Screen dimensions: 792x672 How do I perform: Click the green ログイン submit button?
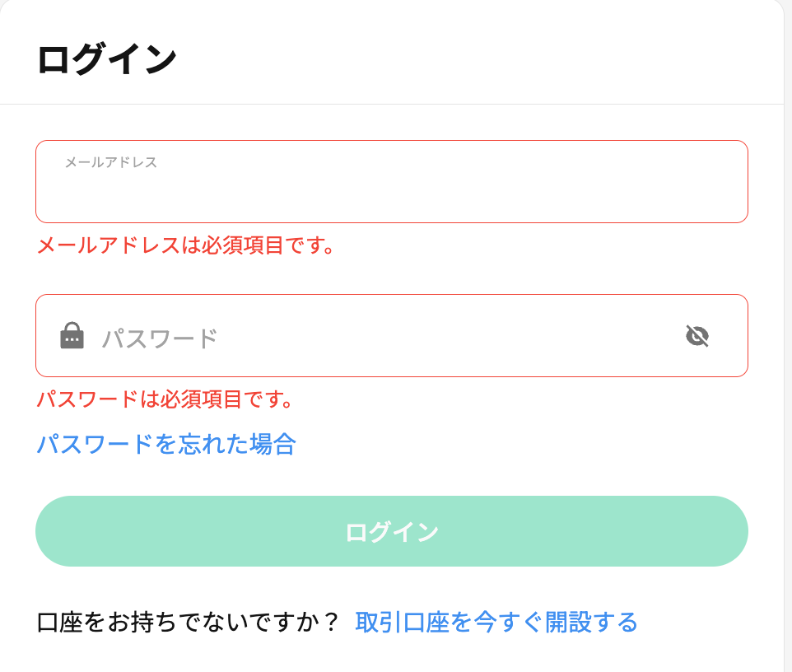(x=391, y=531)
